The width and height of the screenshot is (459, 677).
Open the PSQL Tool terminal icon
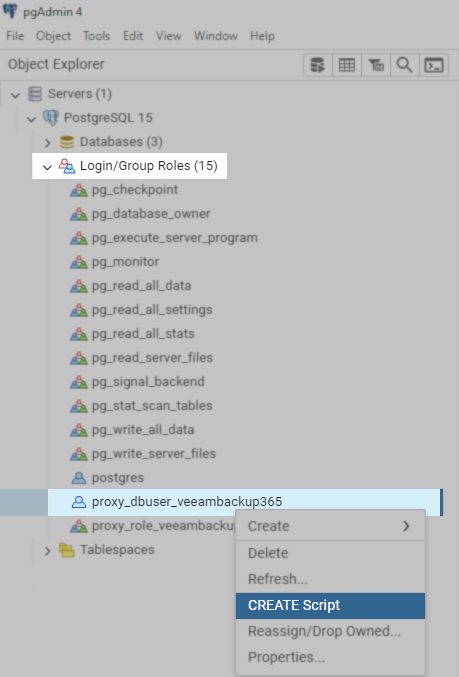click(434, 65)
